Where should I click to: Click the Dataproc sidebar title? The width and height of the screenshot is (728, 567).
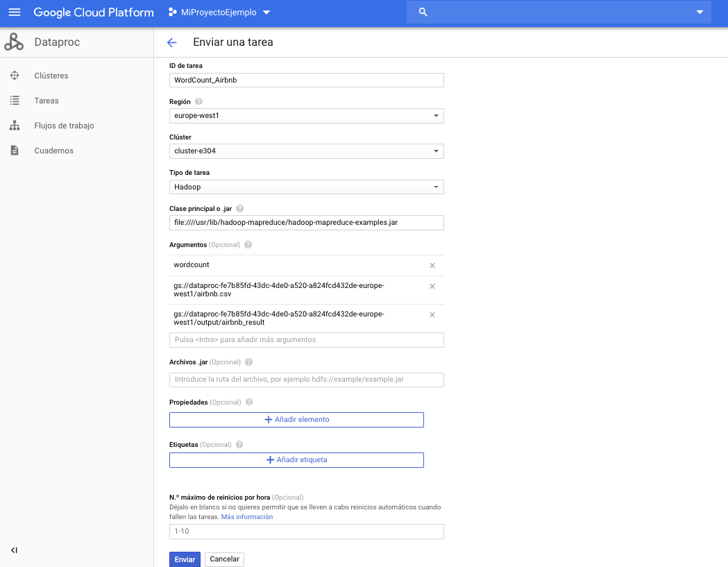coord(57,42)
